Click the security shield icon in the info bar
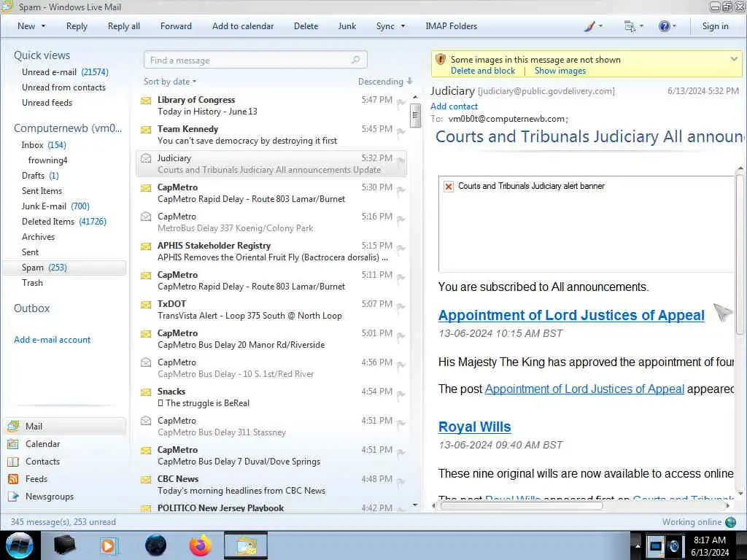The height and width of the screenshot is (560, 747). [x=441, y=60]
